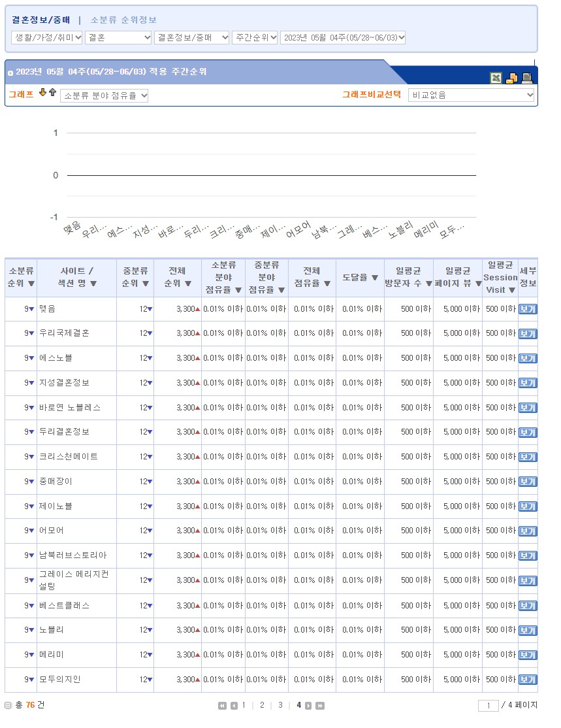Click the up arrow next to 그래프

tap(52, 93)
